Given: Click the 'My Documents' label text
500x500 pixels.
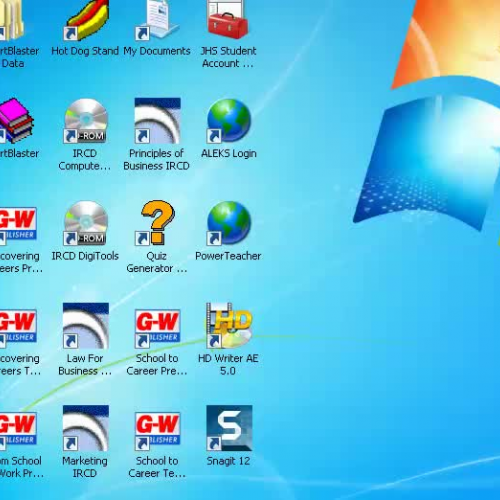Looking at the screenshot, I should pyautogui.click(x=157, y=51).
